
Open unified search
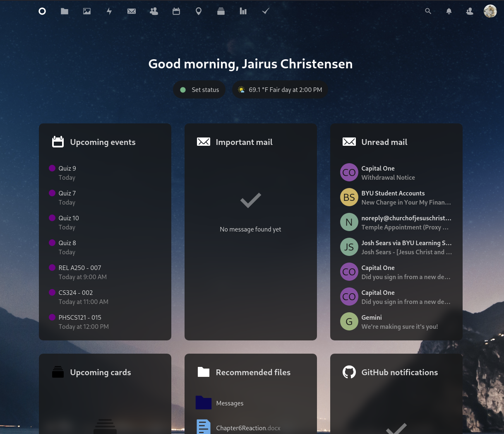click(428, 11)
